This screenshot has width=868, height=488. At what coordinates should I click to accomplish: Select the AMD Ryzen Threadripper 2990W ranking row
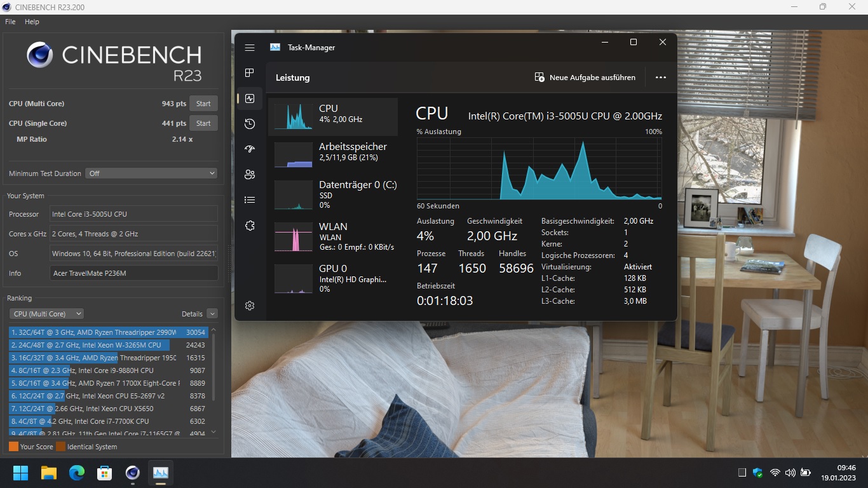(x=109, y=332)
